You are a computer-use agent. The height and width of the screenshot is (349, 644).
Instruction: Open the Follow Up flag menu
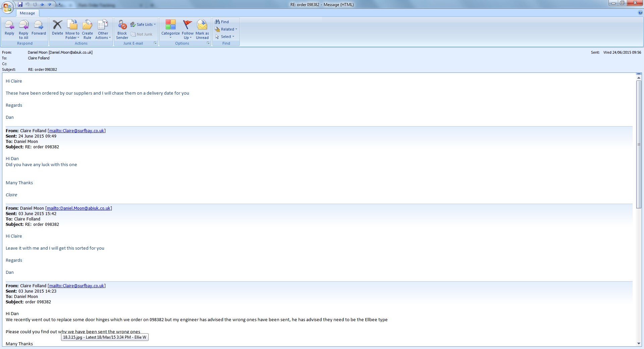187,30
